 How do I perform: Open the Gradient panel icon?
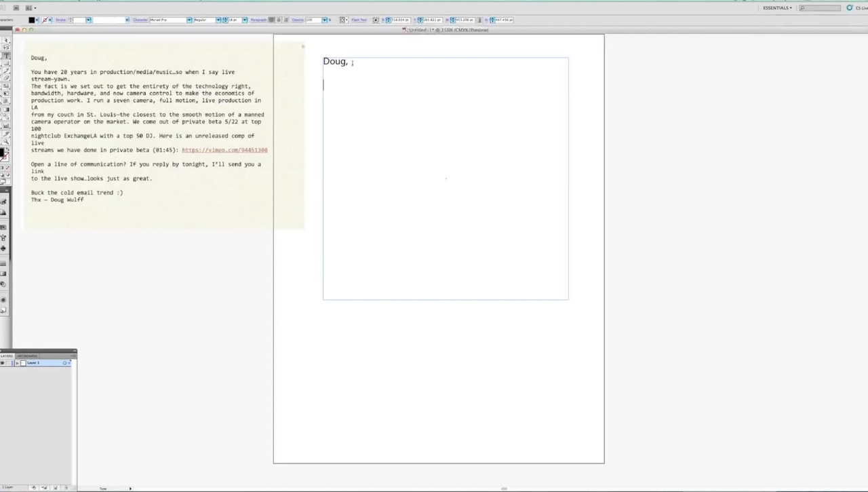click(x=3, y=273)
